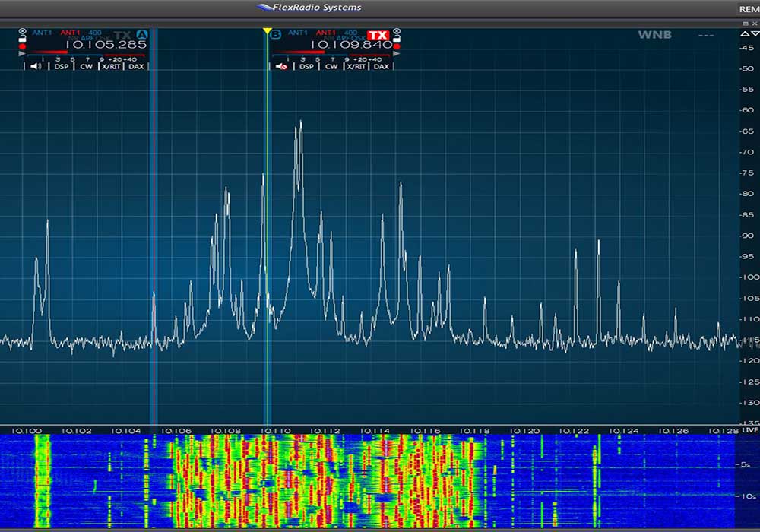Screen dimensions: 760x532
Task: Toggle QSK indicator on slice B
Action: (x=358, y=38)
